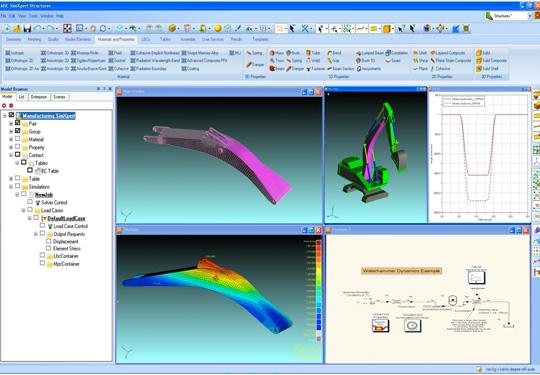540x375 pixels.
Task: Open the Results ribbon tab
Action: [x=236, y=39]
